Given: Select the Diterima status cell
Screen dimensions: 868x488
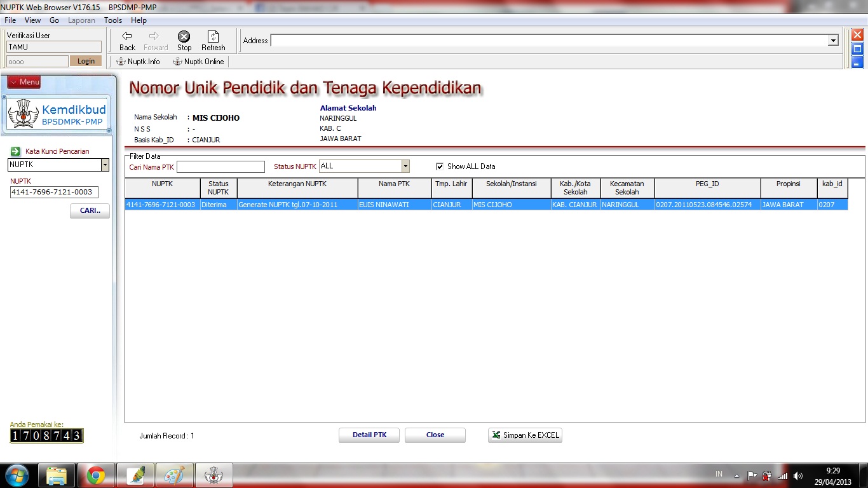Looking at the screenshot, I should point(219,205).
